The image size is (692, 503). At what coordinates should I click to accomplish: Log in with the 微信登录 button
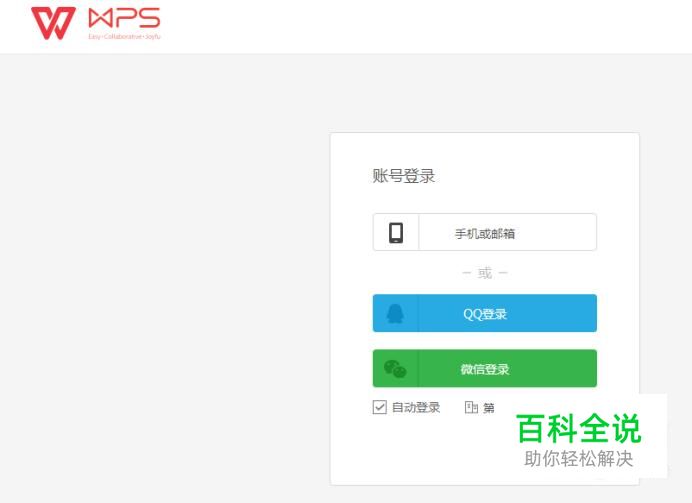485,368
